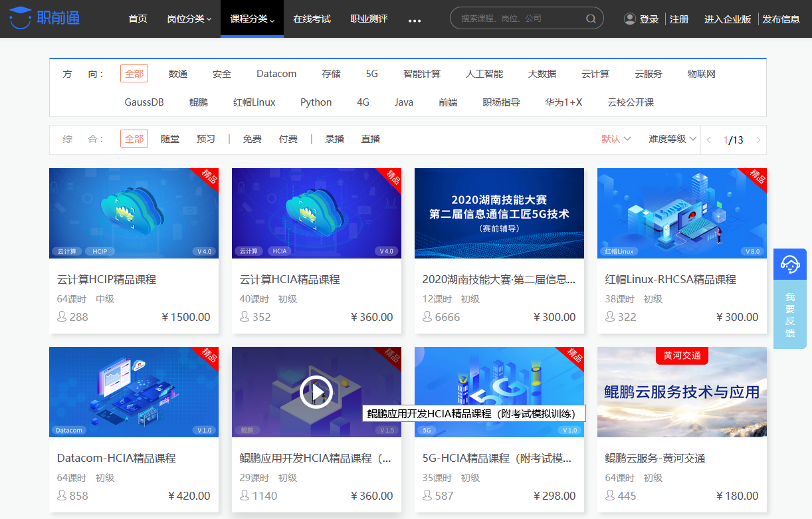The width and height of the screenshot is (812, 519).
Task: Expand the 岗位分类 dropdown
Action: [189, 19]
